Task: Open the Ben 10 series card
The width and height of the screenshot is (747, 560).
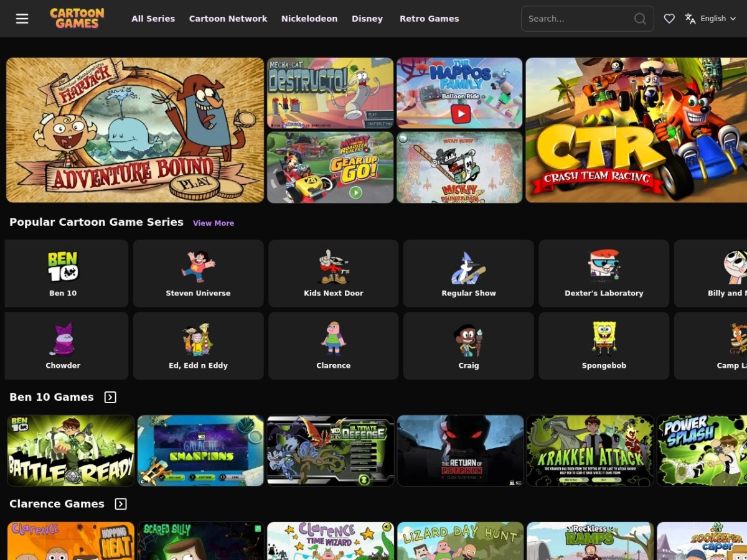Action: click(x=66, y=274)
